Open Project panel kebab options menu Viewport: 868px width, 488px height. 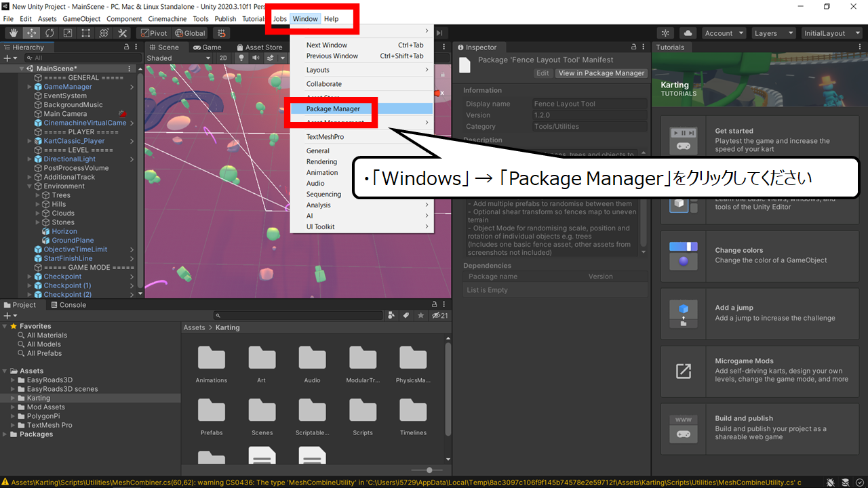(444, 305)
